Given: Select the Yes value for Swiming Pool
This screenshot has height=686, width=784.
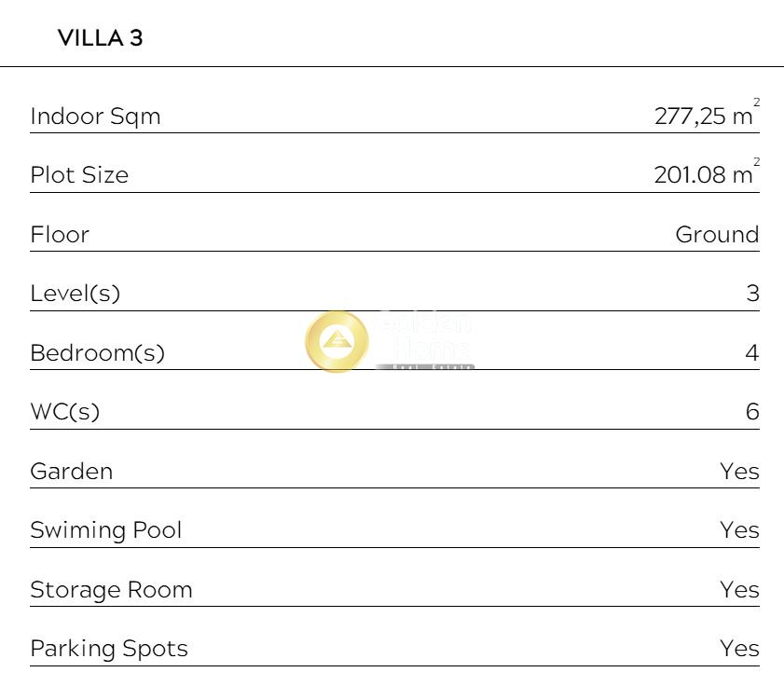Looking at the screenshot, I should tap(739, 530).
